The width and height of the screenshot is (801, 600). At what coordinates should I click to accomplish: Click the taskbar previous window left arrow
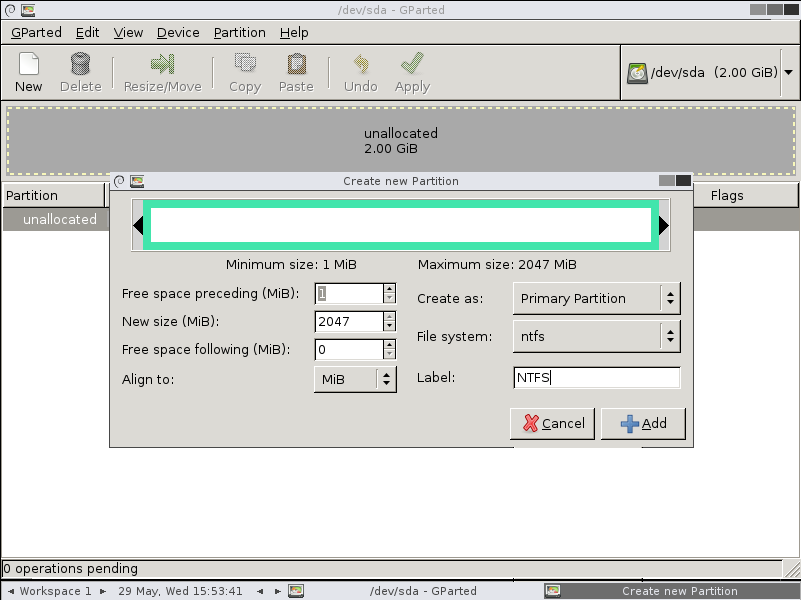point(261,591)
